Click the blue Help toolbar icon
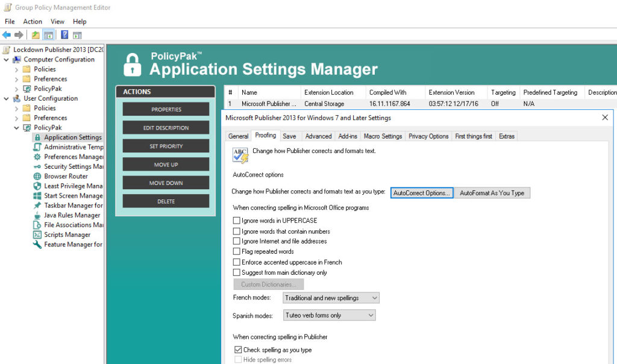The image size is (617, 364). (x=64, y=35)
